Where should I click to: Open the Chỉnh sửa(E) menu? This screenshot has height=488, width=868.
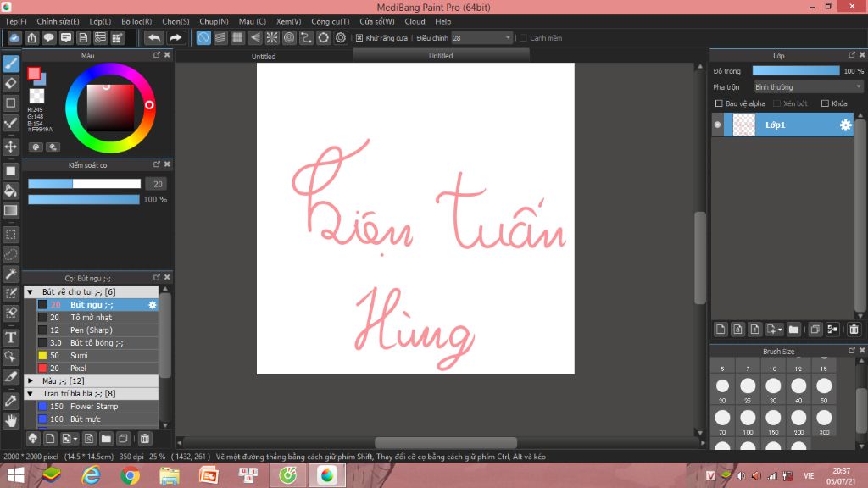tap(58, 21)
